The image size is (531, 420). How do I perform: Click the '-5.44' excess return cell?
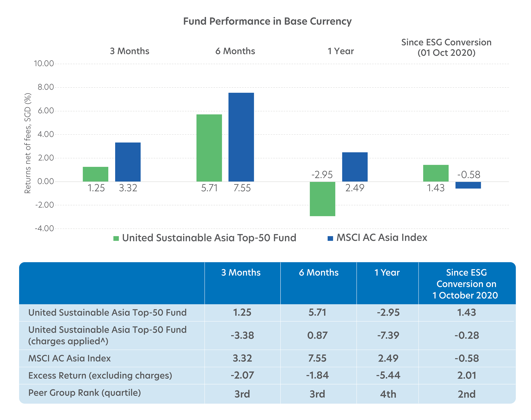tap(388, 376)
